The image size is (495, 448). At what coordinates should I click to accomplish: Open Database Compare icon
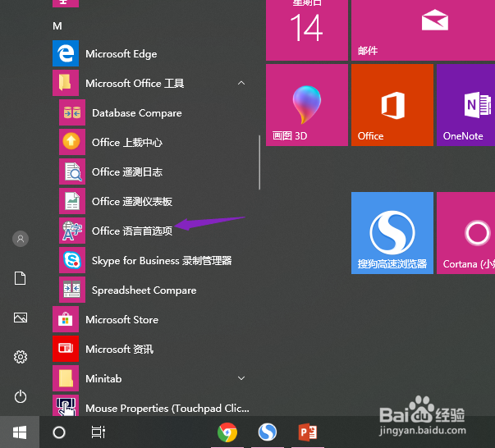(72, 112)
